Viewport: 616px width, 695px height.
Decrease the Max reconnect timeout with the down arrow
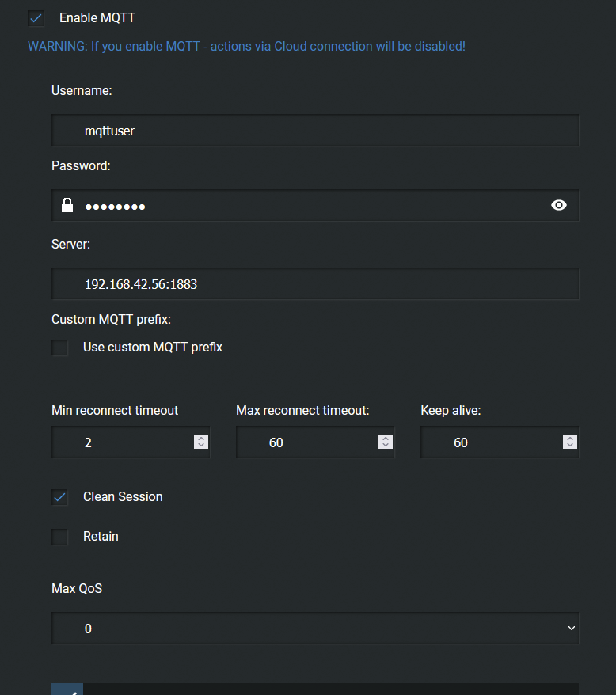(x=386, y=445)
